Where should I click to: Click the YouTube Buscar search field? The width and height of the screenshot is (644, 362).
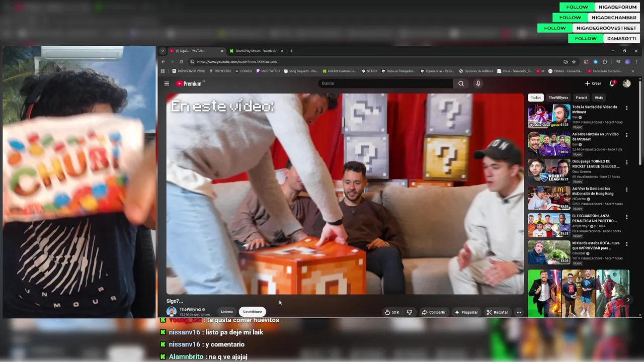pos(385,83)
